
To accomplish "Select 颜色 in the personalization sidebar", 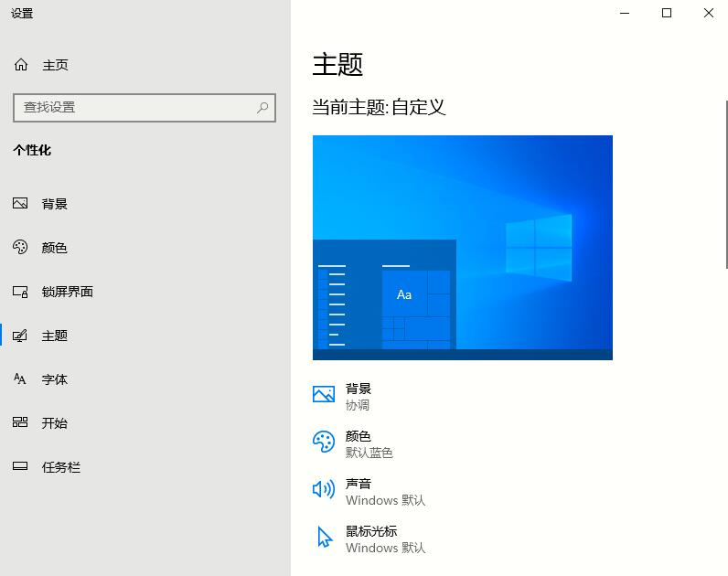I will pyautogui.click(x=54, y=248).
